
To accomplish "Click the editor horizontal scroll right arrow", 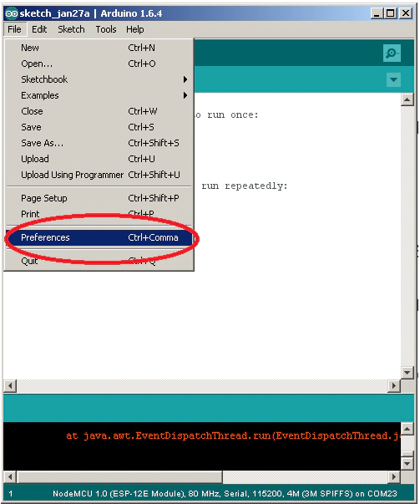I will 394,385.
